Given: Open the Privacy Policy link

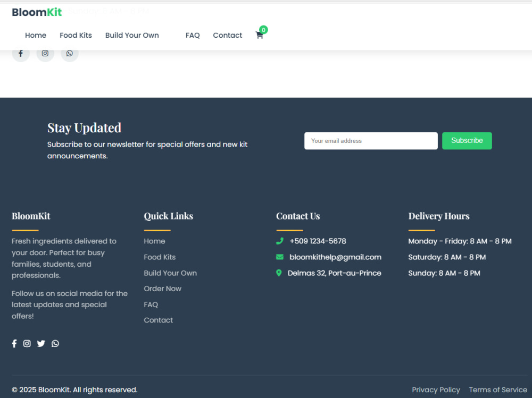Looking at the screenshot, I should tap(436, 390).
